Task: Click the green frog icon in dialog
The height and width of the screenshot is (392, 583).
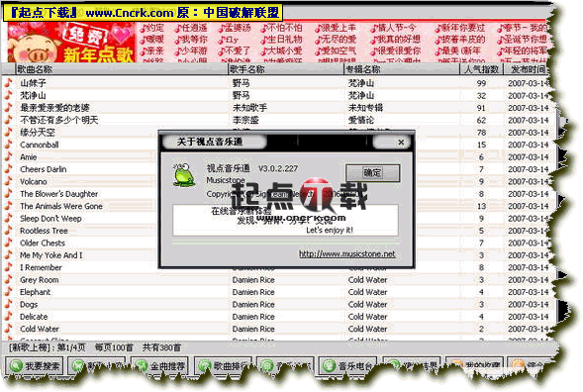Action: [183, 174]
